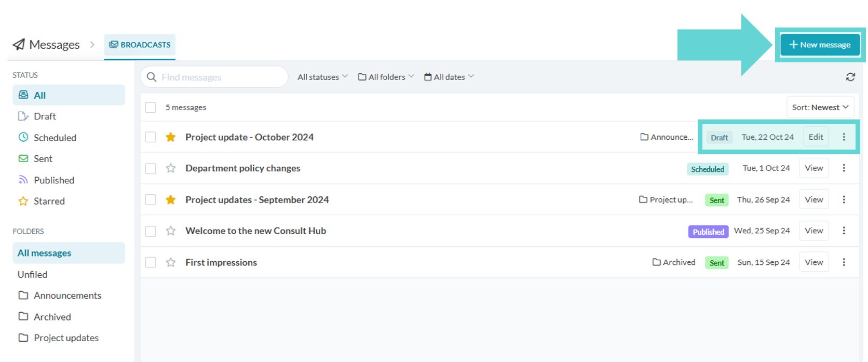
Task: Star the Department policy changes message
Action: pyautogui.click(x=170, y=168)
